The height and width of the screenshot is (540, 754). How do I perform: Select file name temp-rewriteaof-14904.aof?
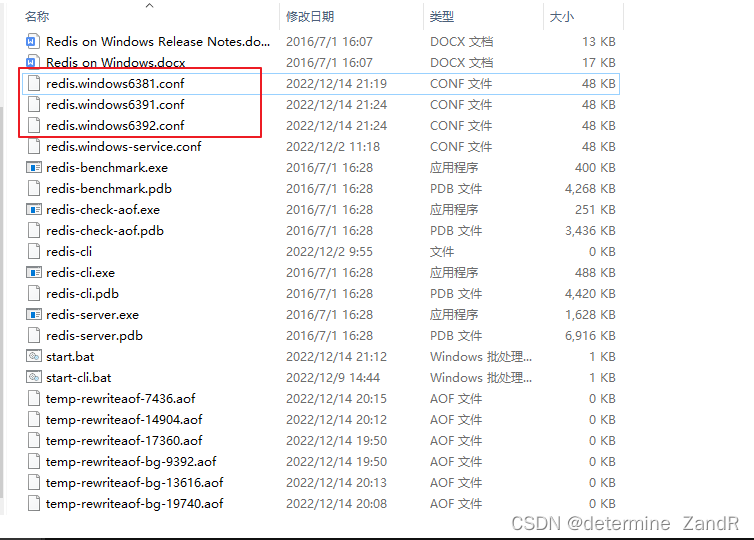[x=124, y=420]
